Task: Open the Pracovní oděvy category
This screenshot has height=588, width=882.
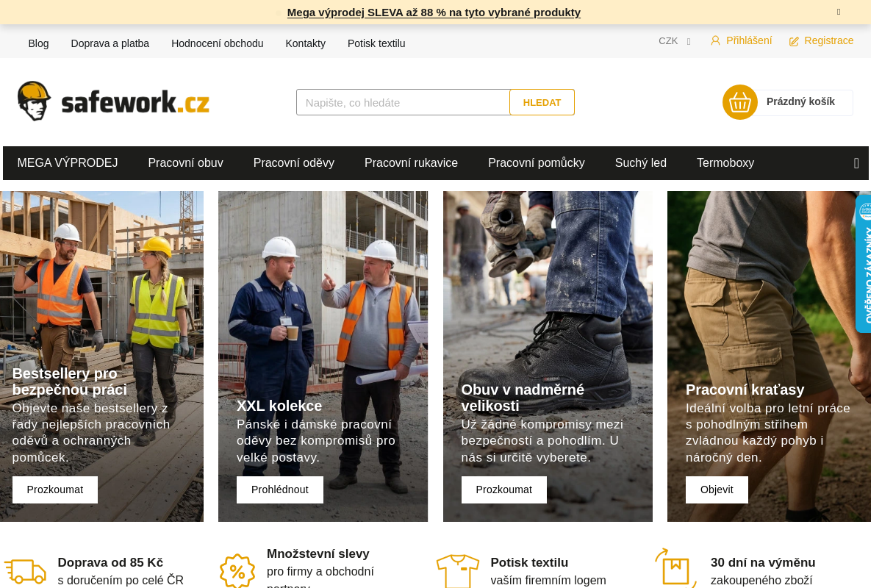Action: click(x=293, y=162)
